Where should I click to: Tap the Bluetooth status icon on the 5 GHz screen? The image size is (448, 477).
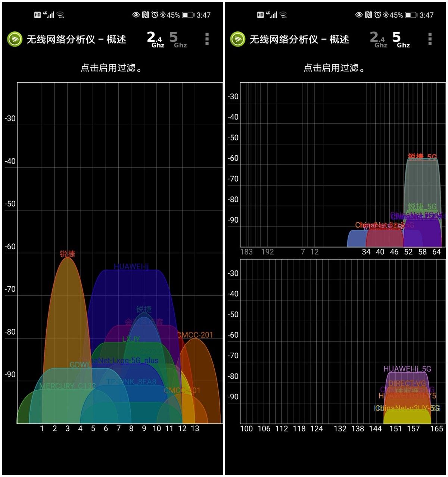point(386,15)
